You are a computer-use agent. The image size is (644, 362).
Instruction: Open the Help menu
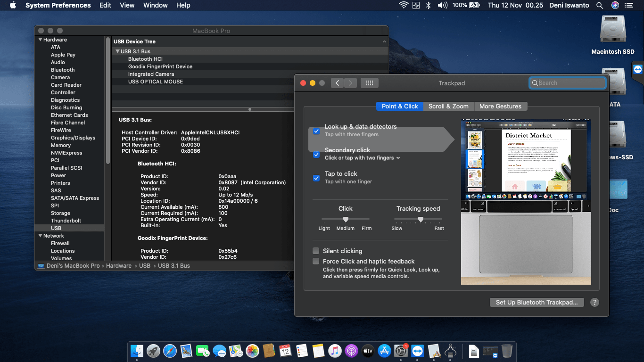pos(183,5)
